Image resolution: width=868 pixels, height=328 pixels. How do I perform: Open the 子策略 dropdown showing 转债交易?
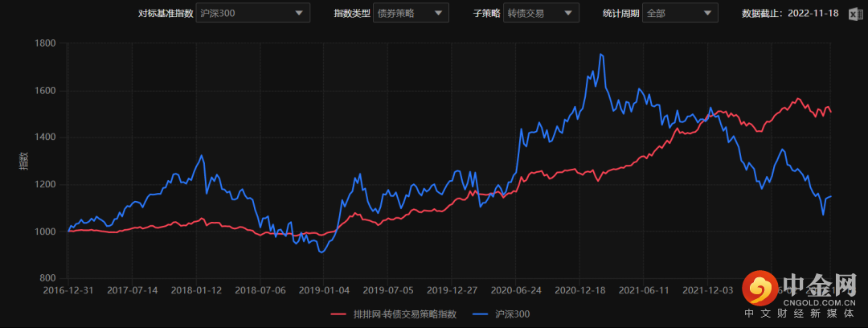point(541,14)
